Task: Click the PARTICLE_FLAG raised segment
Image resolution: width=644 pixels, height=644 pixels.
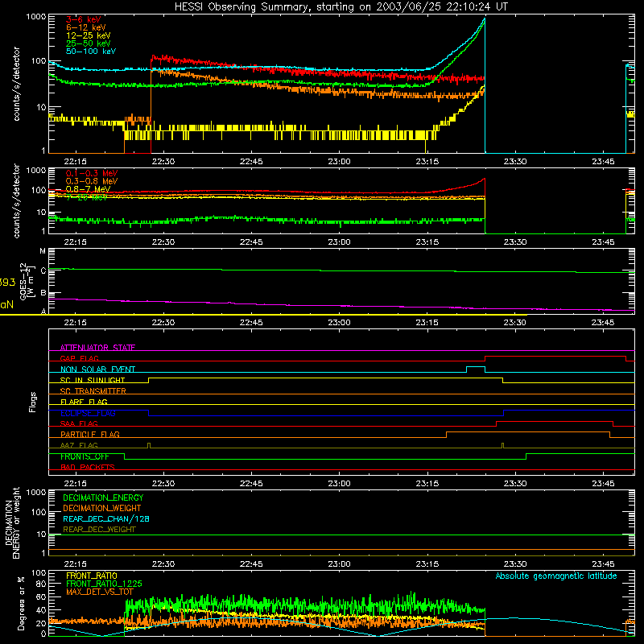Action: 528,432
